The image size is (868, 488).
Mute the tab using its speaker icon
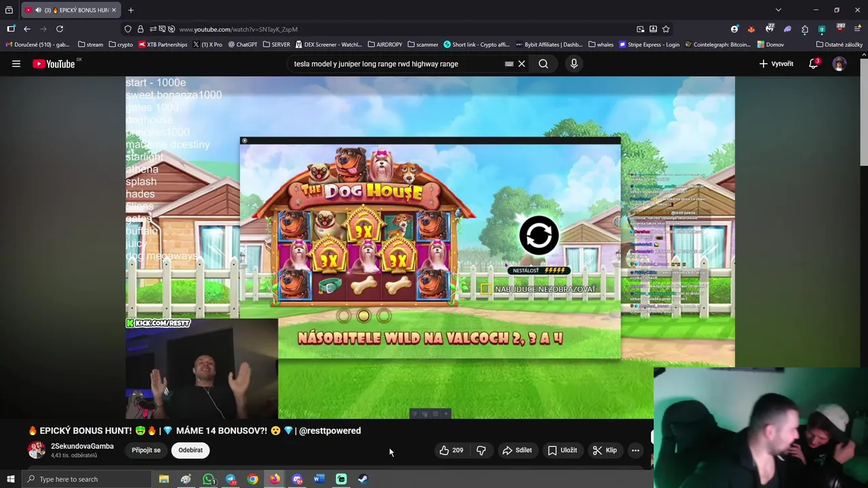[37, 10]
